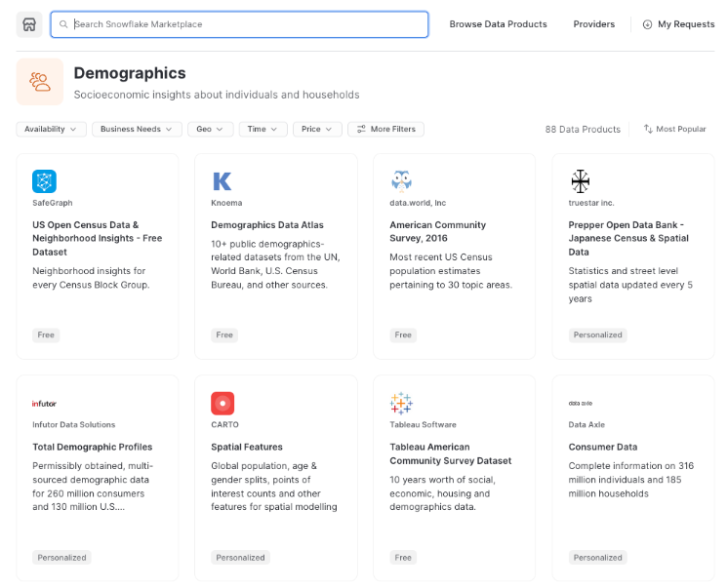Expand the Availability filter dropdown
The image size is (728, 588).
coord(52,129)
